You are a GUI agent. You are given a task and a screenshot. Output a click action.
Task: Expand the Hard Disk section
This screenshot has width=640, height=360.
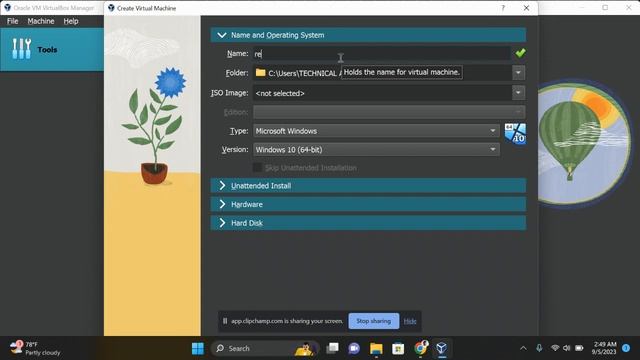pyautogui.click(x=368, y=223)
